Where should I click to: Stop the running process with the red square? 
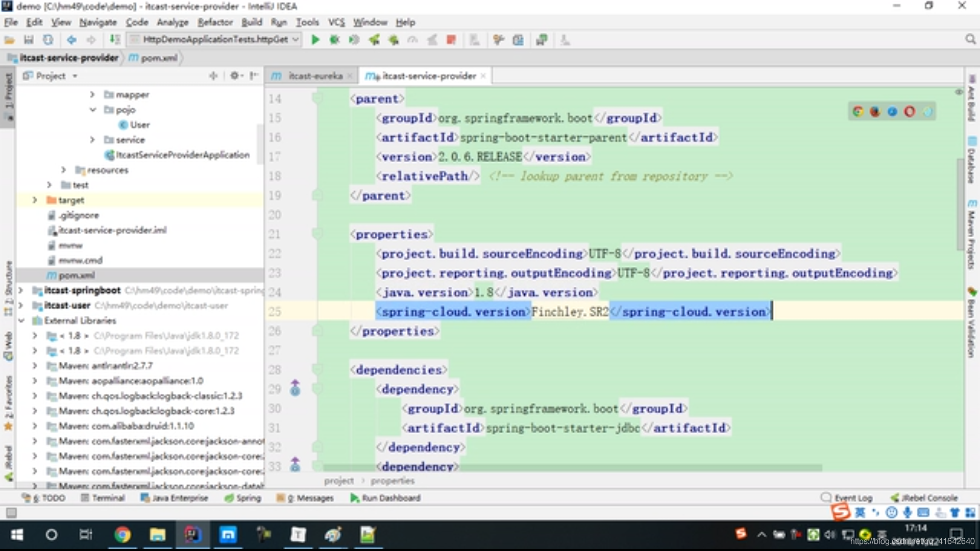tap(451, 40)
